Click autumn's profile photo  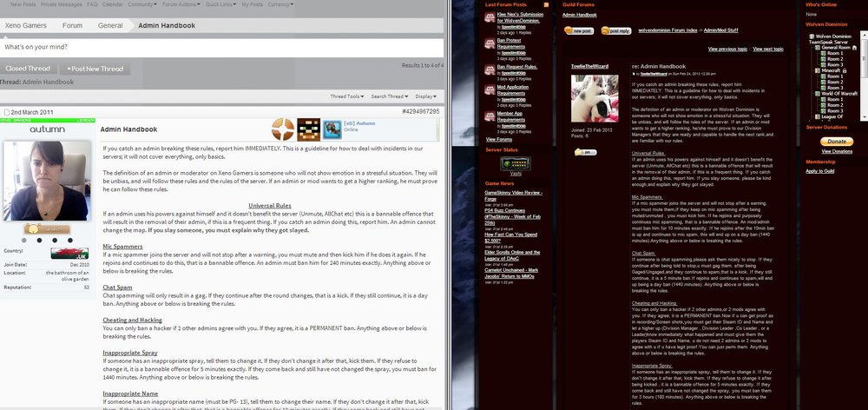(48, 181)
